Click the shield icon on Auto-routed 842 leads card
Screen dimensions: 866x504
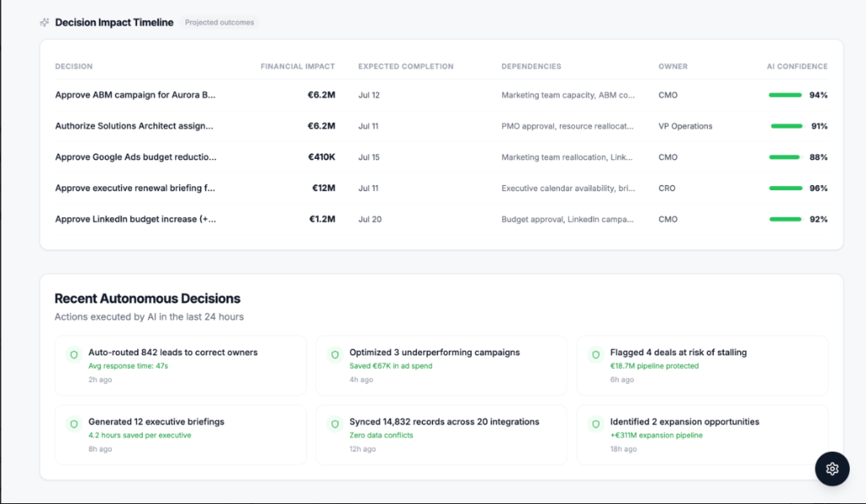coord(74,354)
